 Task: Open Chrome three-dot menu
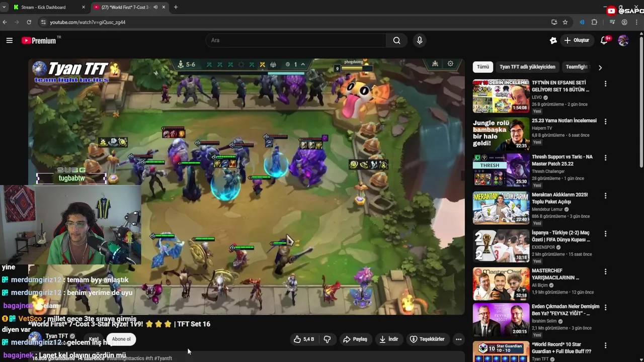(x=636, y=22)
